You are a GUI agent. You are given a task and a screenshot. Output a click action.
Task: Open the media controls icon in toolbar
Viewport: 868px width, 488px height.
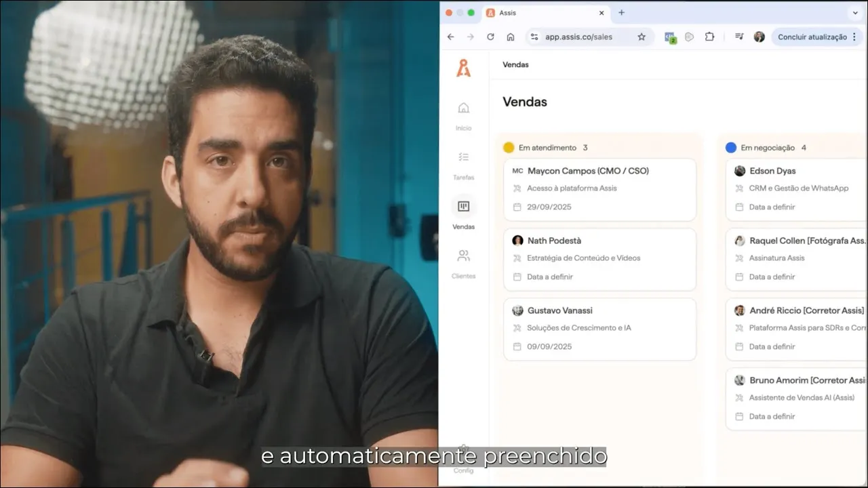point(739,37)
